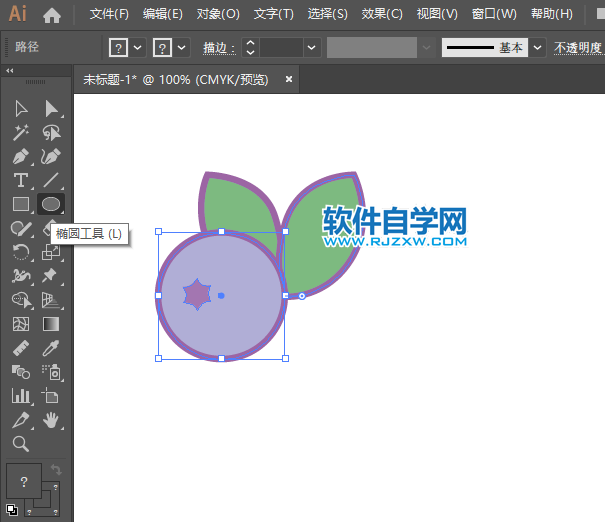Select the Direct Selection tool

pos(51,108)
